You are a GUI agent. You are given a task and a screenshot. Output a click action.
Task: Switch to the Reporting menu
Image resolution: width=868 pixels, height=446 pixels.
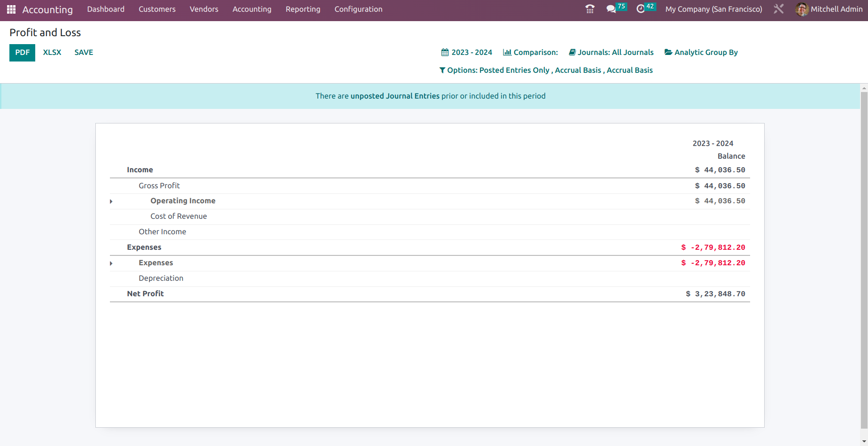click(x=302, y=9)
